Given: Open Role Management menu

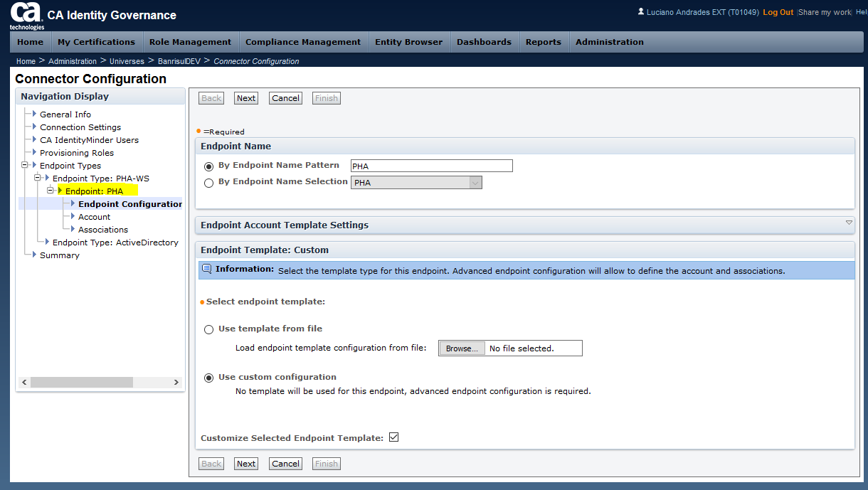Looking at the screenshot, I should [x=190, y=42].
